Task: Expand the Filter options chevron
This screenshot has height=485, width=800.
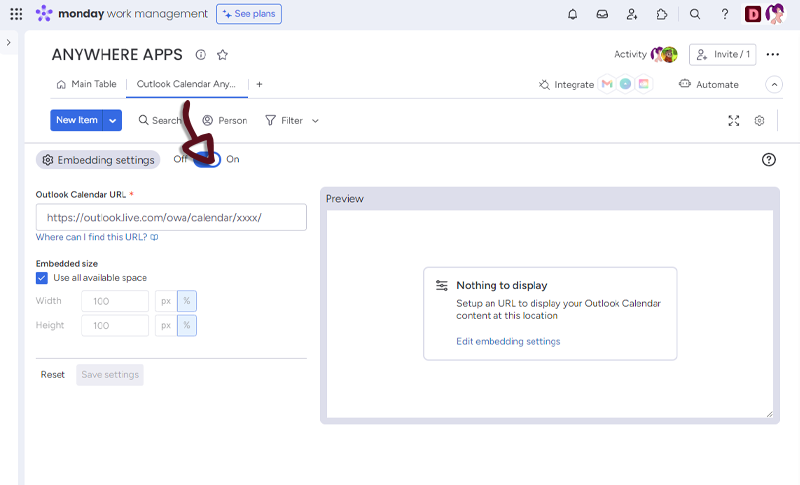Action: 315,121
